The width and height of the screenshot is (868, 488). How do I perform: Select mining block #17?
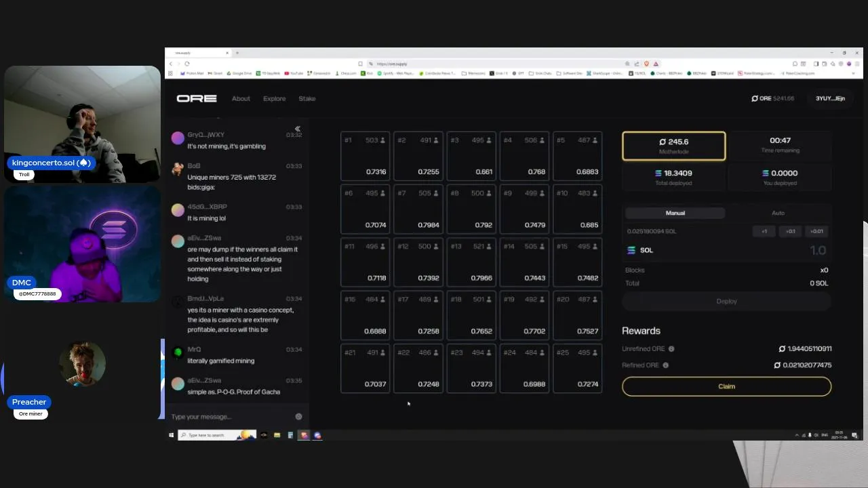tap(418, 315)
